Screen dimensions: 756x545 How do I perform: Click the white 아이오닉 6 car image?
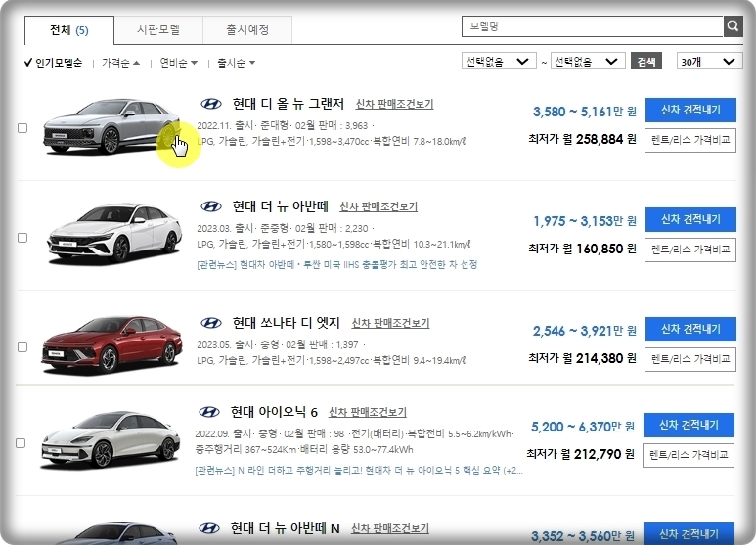tap(110, 440)
